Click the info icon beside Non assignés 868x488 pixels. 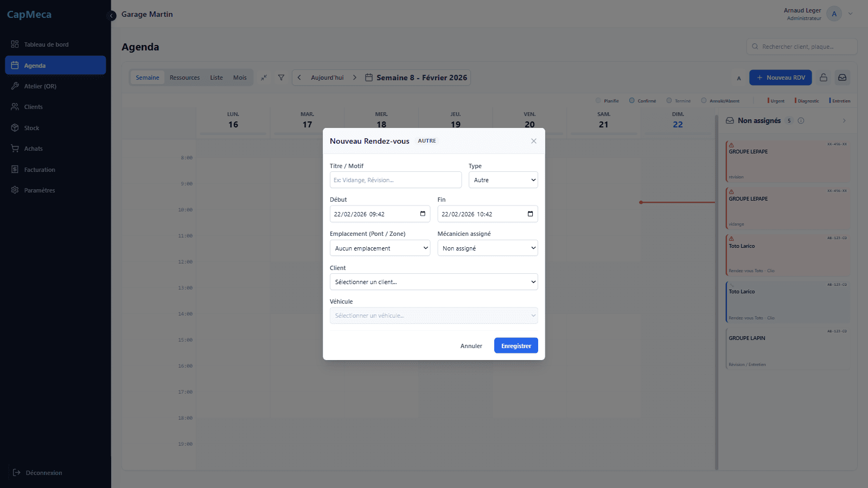(x=801, y=121)
